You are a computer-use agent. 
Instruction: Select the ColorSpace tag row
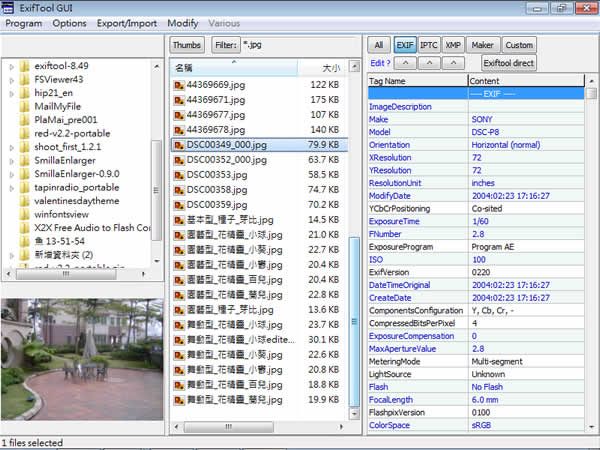[x=476, y=425]
